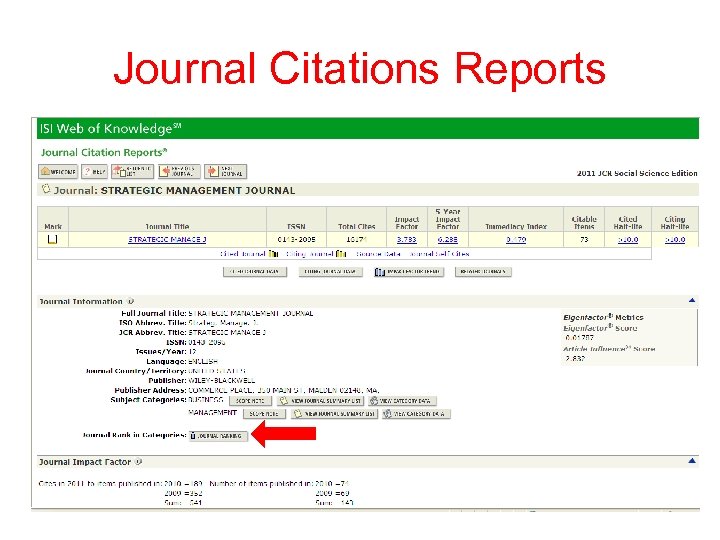View Journal Summary List for BUSINESS
The height and width of the screenshot is (540, 720).
pos(321,401)
